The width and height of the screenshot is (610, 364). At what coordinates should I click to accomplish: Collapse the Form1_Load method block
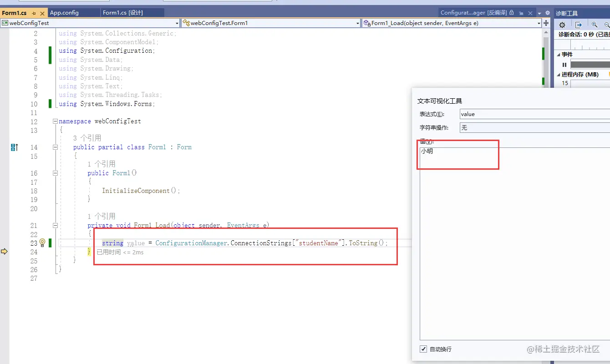click(55, 225)
